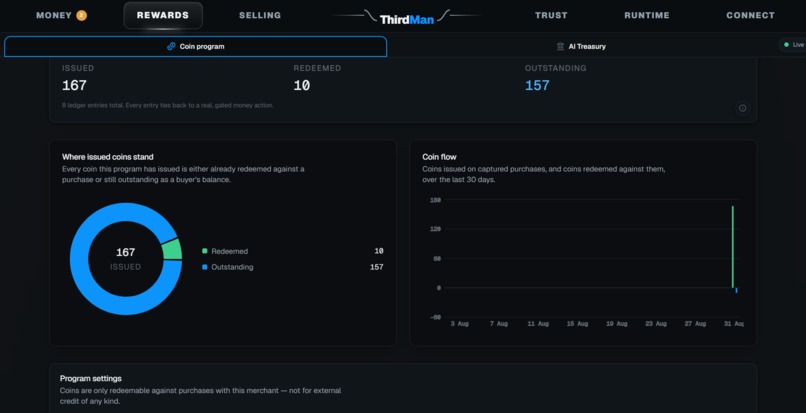
Task: Click the blue OUTSTANDING value 157
Action: coord(537,85)
